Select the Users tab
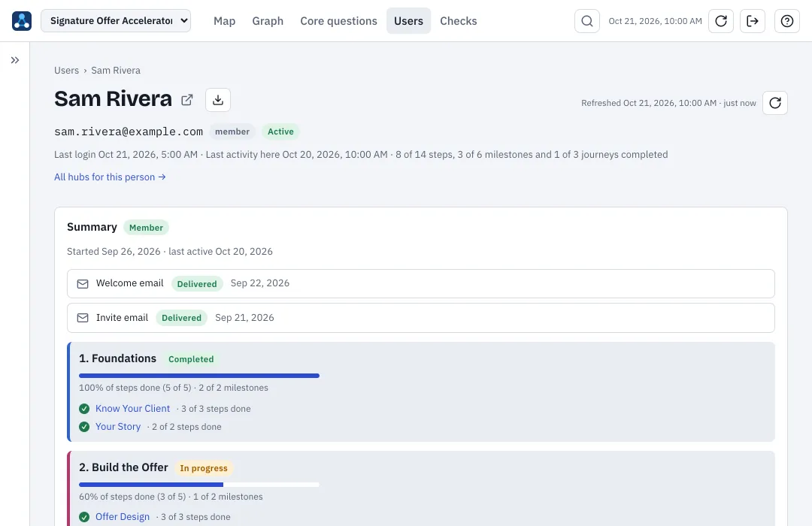 (x=408, y=21)
